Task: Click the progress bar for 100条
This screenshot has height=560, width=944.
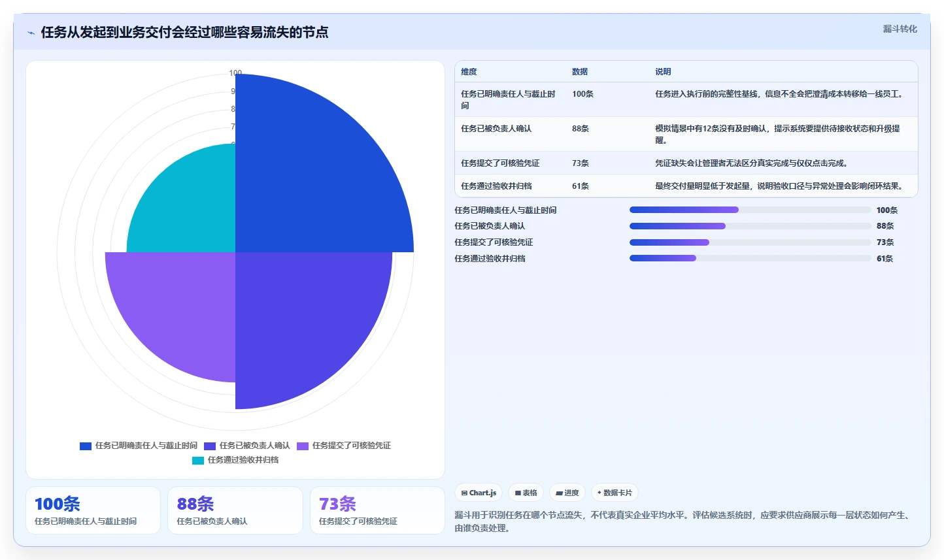Action: click(x=750, y=210)
